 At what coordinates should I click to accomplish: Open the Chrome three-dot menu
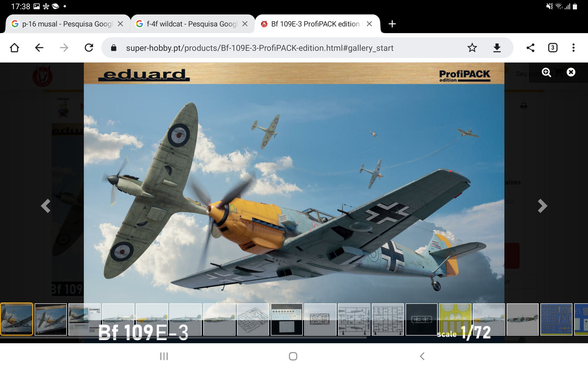[573, 48]
